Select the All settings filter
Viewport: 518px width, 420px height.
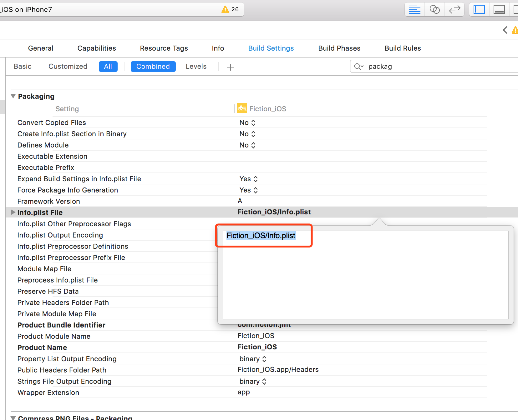(x=108, y=66)
